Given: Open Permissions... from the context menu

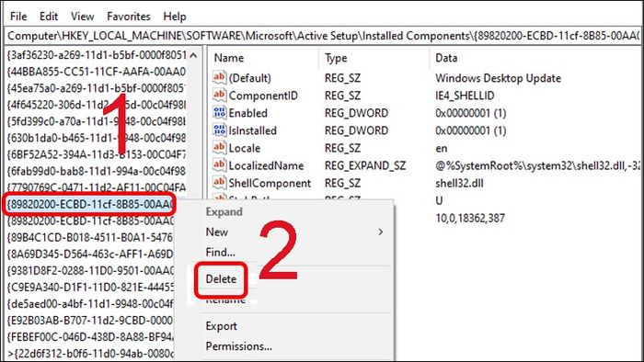Looking at the screenshot, I should pyautogui.click(x=238, y=346).
